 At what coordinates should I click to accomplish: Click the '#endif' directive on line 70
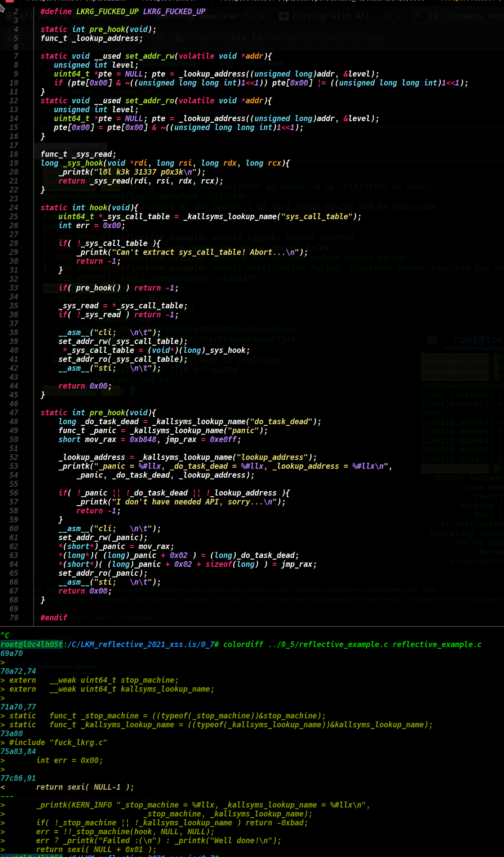click(x=54, y=618)
